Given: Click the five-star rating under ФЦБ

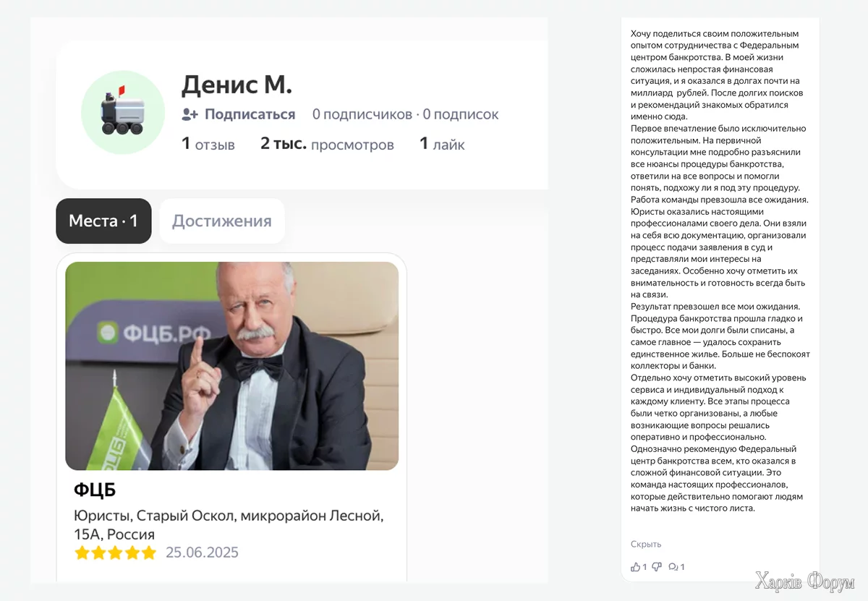Looking at the screenshot, I should tap(115, 553).
